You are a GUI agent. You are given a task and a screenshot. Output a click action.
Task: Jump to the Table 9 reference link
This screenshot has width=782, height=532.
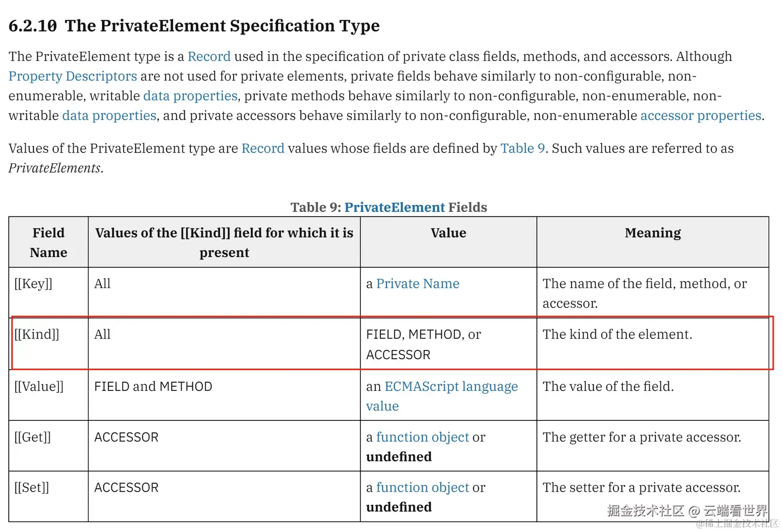(x=522, y=148)
